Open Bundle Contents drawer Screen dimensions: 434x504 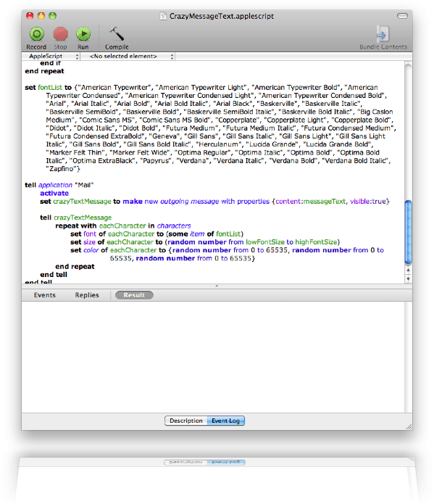click(383, 34)
